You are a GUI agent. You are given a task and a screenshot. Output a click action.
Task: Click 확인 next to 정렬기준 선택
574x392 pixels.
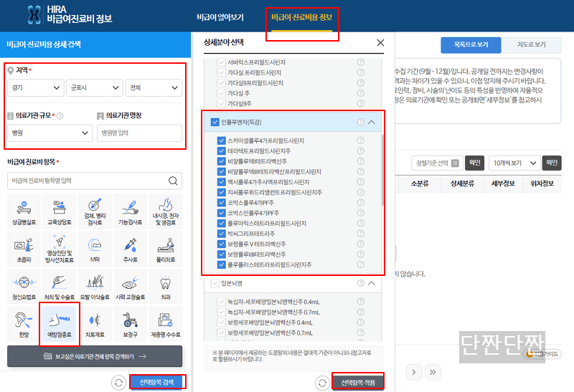[x=474, y=163]
